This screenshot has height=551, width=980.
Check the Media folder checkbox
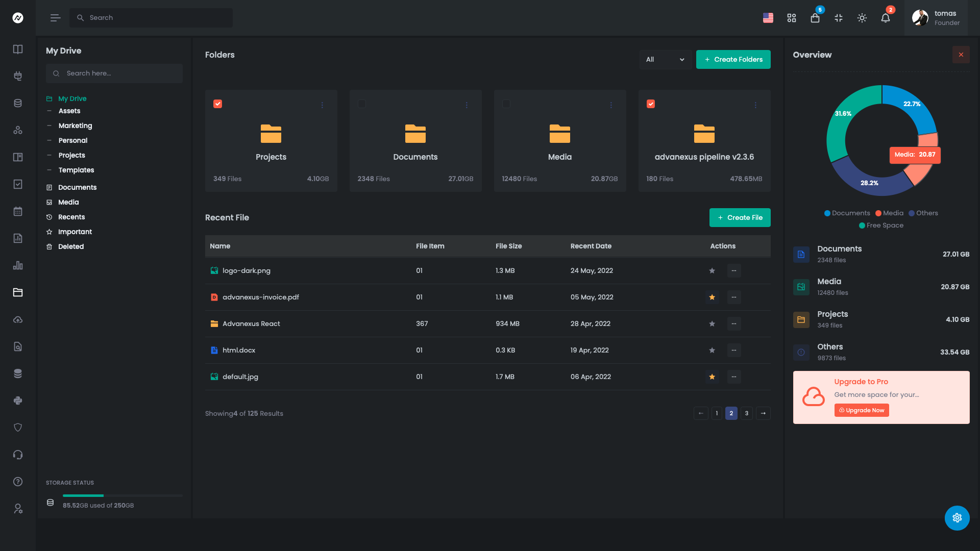tap(506, 104)
